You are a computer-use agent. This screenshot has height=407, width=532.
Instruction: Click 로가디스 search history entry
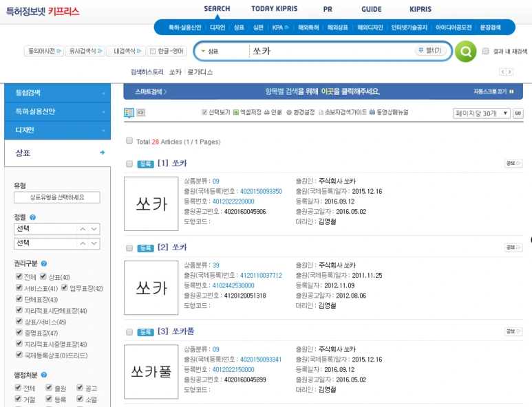click(x=200, y=71)
